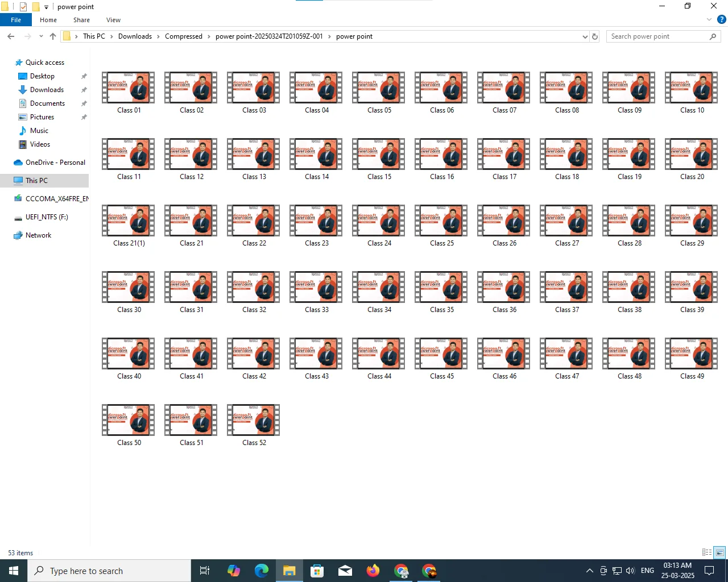Expand the address bar history dropdown
The width and height of the screenshot is (728, 582).
point(585,36)
